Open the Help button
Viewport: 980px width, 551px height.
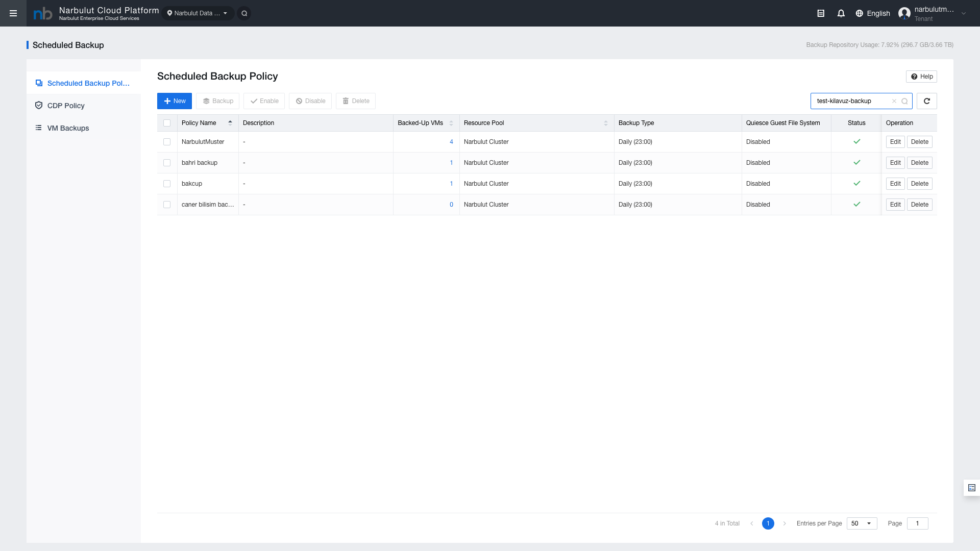(921, 77)
